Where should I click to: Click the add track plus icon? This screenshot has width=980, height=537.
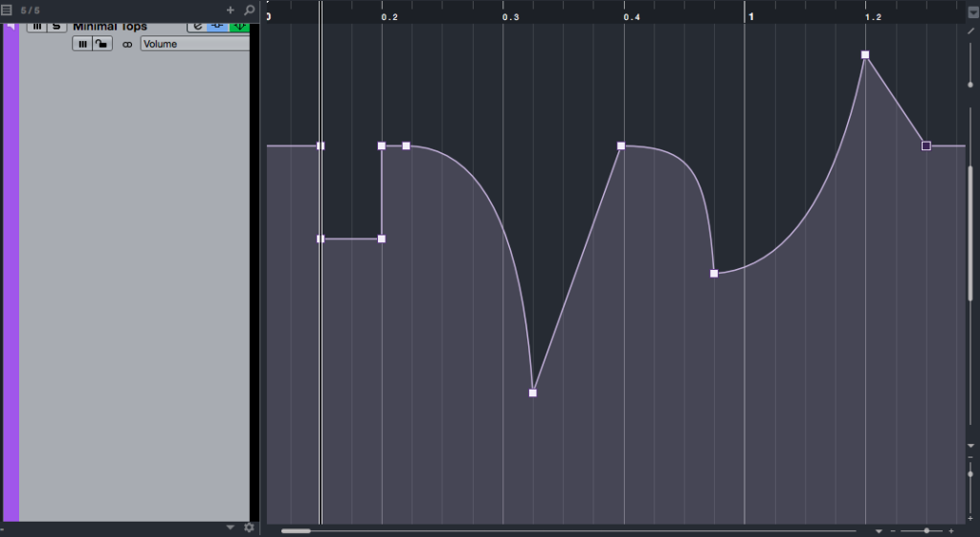click(x=230, y=10)
